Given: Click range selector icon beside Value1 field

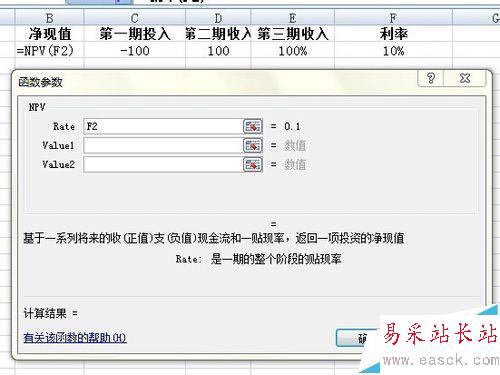Looking at the screenshot, I should coord(253,145).
